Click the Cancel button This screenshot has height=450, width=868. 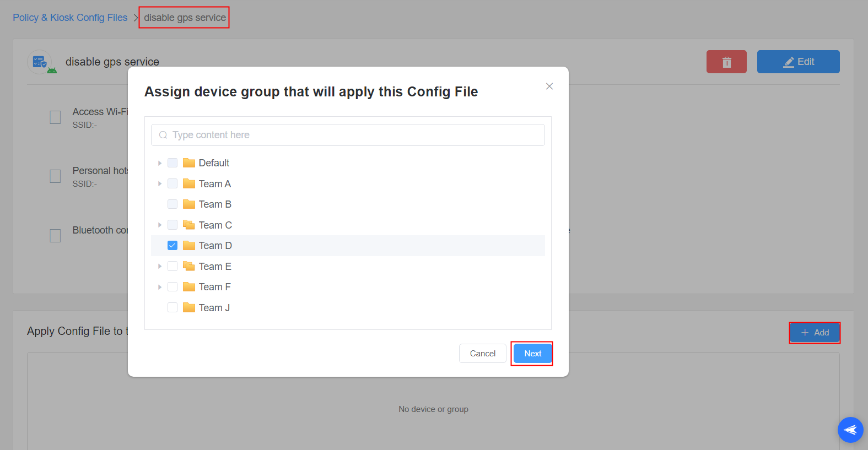coord(482,354)
